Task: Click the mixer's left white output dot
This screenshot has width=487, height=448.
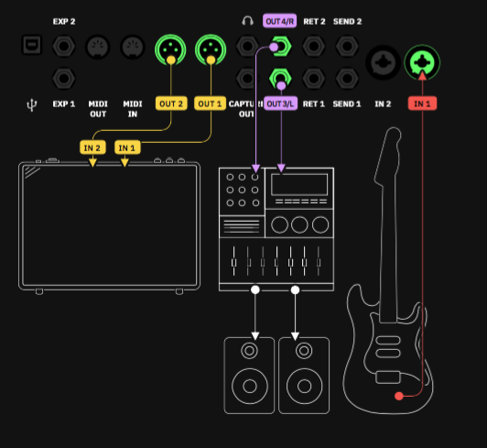Action: pyautogui.click(x=255, y=290)
